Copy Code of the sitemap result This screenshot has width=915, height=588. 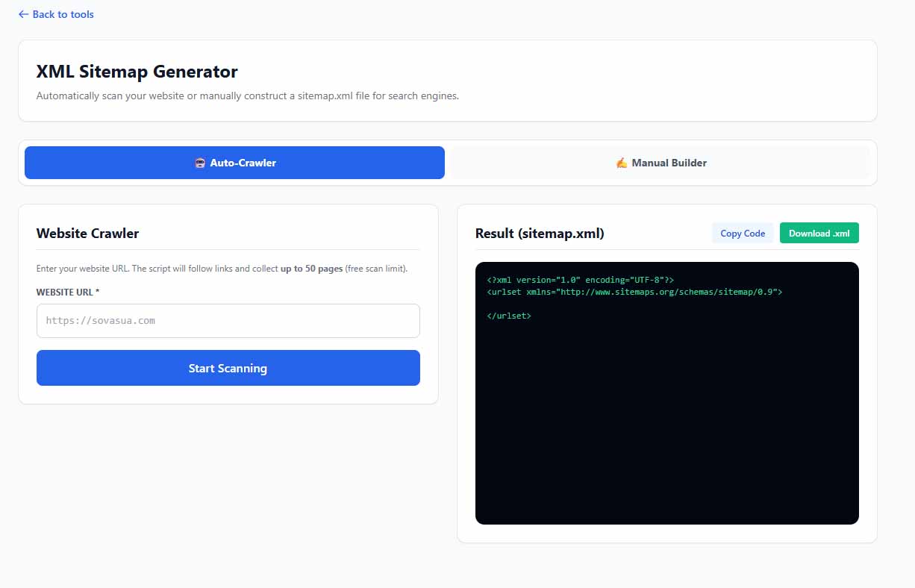pyautogui.click(x=743, y=234)
